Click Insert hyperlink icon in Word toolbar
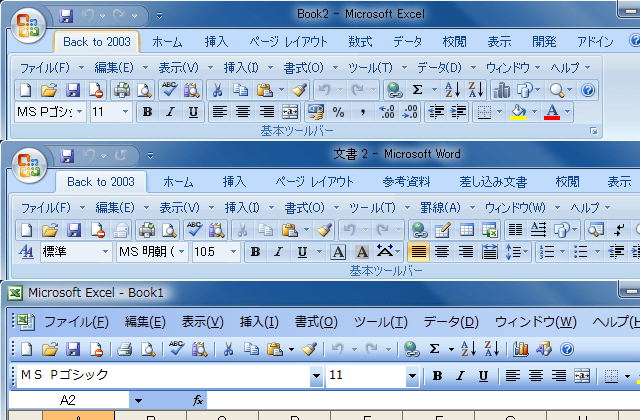Screen dimensions: 640x420 [419, 230]
